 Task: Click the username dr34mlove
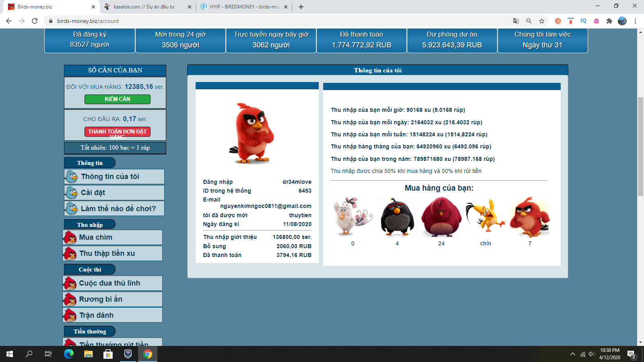297,182
